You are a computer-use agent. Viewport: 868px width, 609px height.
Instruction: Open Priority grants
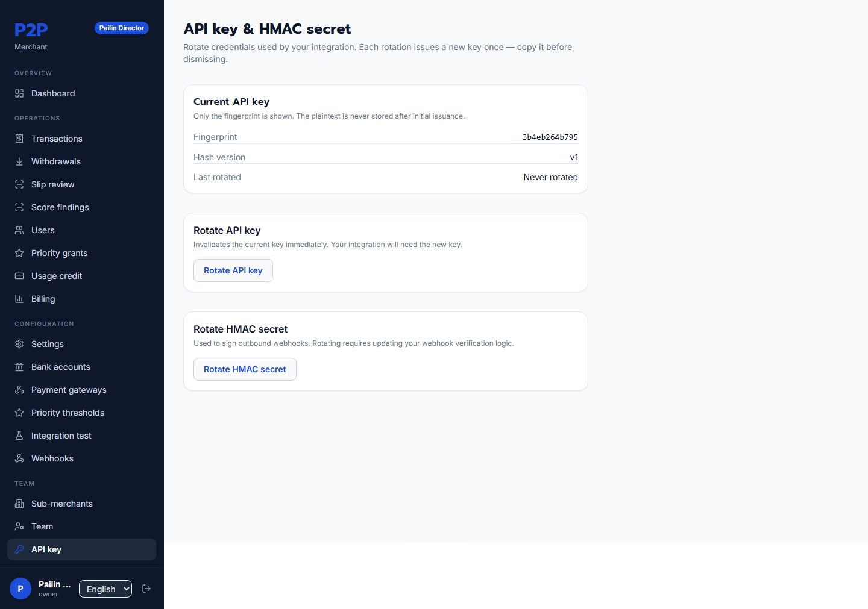tap(81, 253)
